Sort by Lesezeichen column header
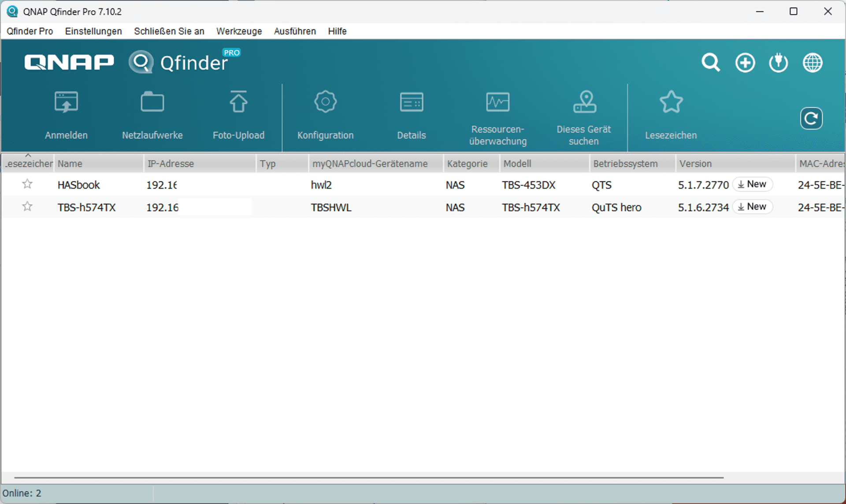The width and height of the screenshot is (846, 504). click(27, 163)
